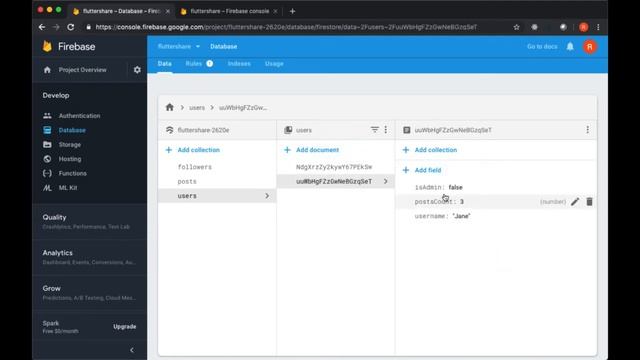Click the Firebase logo icon

[x=47, y=46]
